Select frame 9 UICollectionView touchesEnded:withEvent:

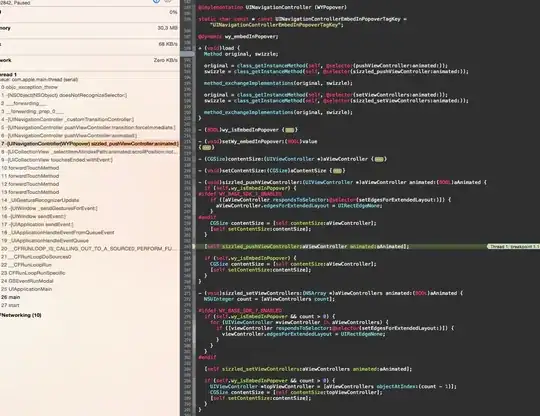(57, 160)
